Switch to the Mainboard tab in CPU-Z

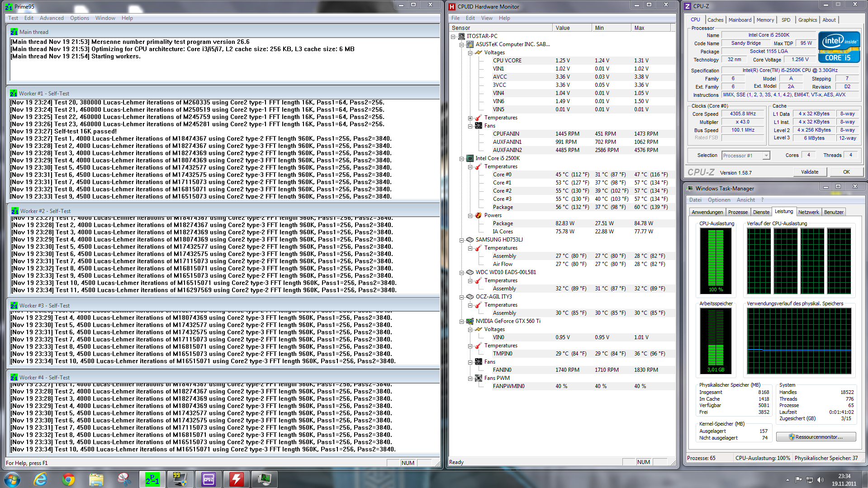740,20
